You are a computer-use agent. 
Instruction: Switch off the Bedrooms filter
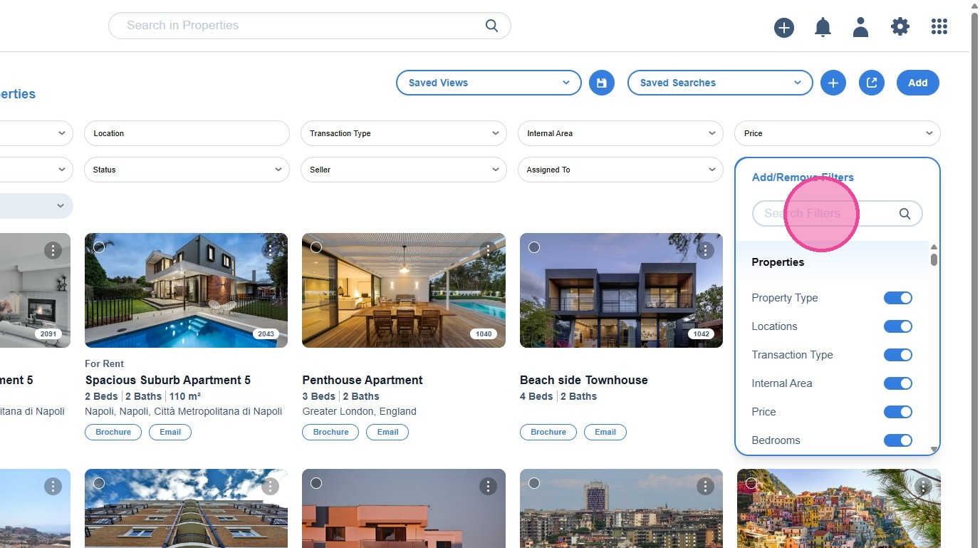(898, 440)
